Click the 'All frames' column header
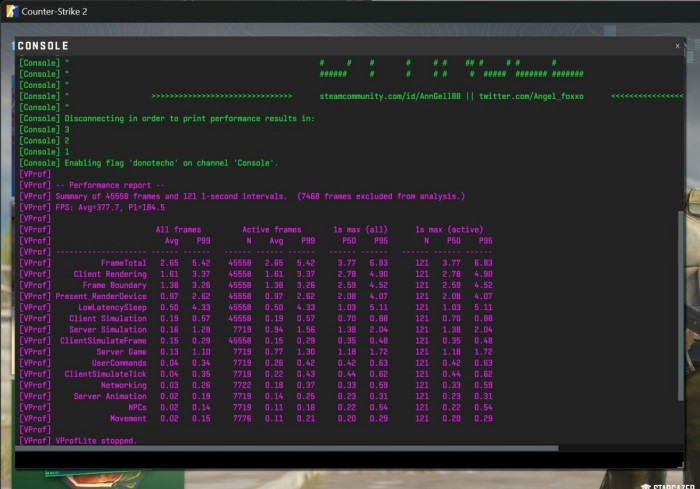Viewport: 700px width, 489px height. (178, 230)
